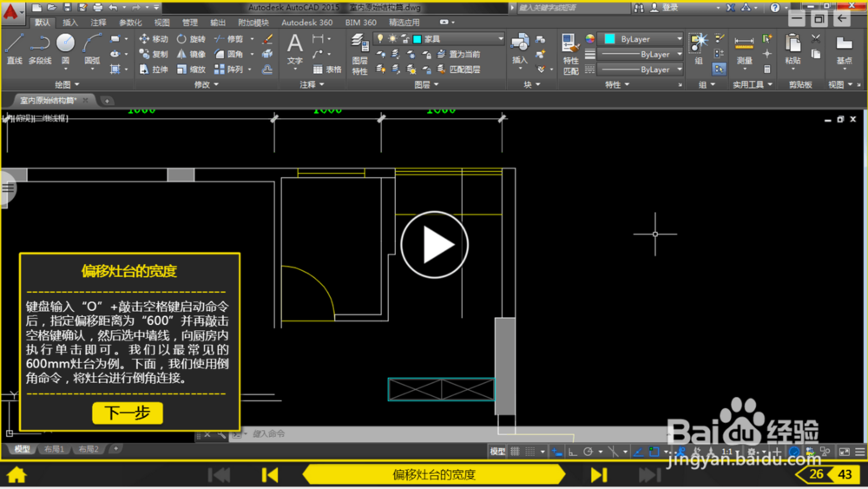Click the erase icon in 修改 panel

(x=267, y=39)
